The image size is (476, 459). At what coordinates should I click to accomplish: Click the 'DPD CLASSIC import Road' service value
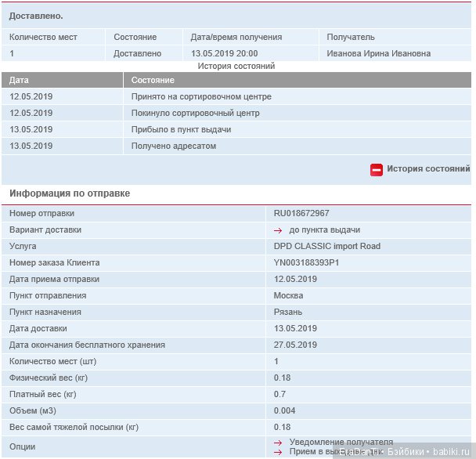[x=327, y=247]
